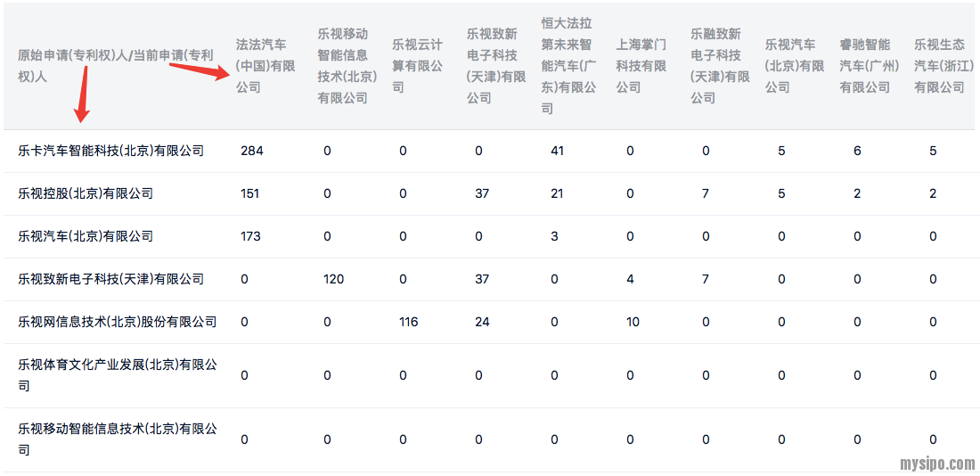The image size is (980, 476).
Task: Click the cell showing value 120
Action: (333, 279)
